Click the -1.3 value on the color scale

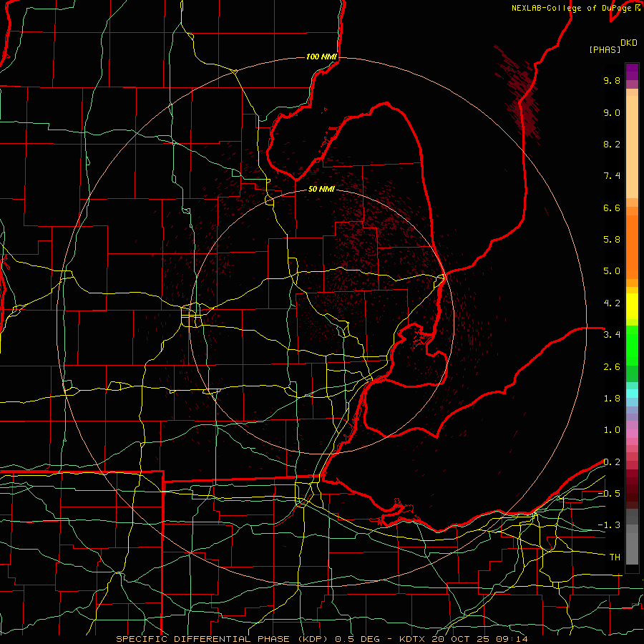point(609,525)
